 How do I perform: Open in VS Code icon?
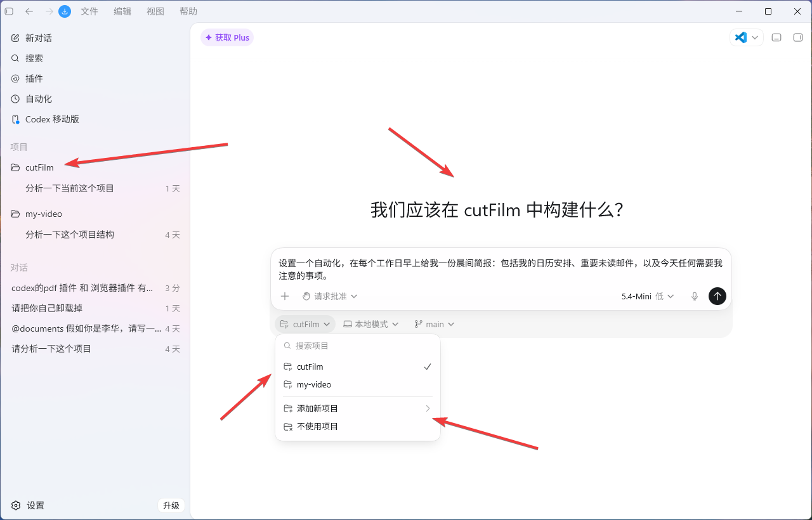pos(740,37)
